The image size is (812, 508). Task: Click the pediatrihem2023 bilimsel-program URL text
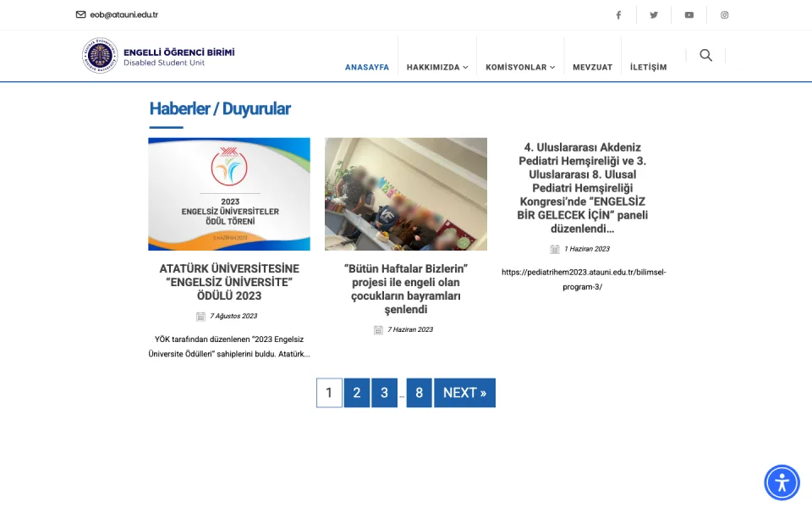pos(584,279)
